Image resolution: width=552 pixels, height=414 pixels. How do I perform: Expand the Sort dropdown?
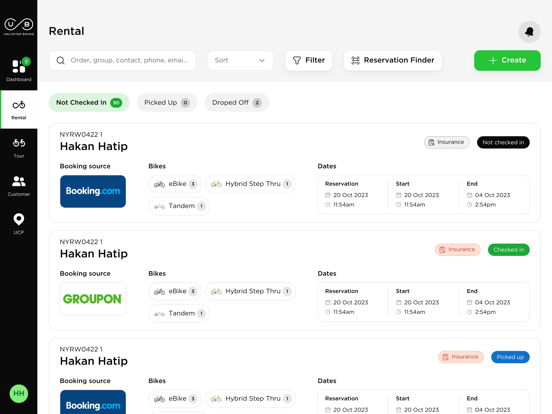click(240, 61)
